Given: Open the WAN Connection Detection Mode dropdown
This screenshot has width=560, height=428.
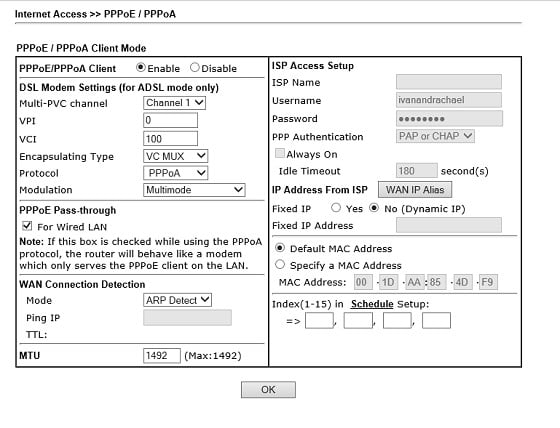Looking at the screenshot, I should tap(177, 300).
